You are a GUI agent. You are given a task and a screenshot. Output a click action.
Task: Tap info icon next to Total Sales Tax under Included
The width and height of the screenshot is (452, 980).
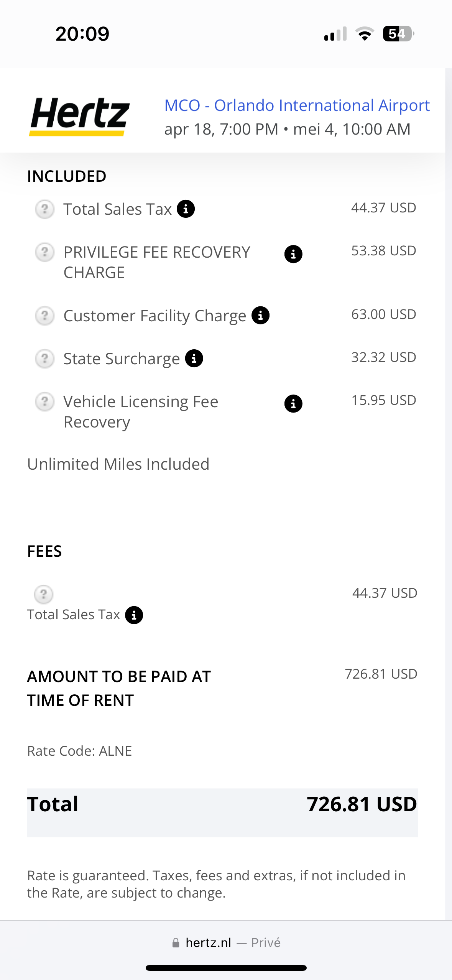(186, 209)
